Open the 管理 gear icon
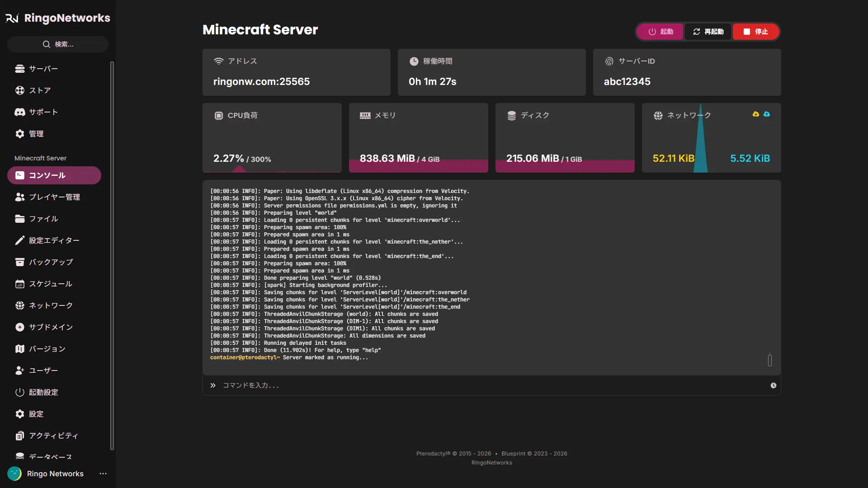Viewport: 868px width, 488px height. 20,134
